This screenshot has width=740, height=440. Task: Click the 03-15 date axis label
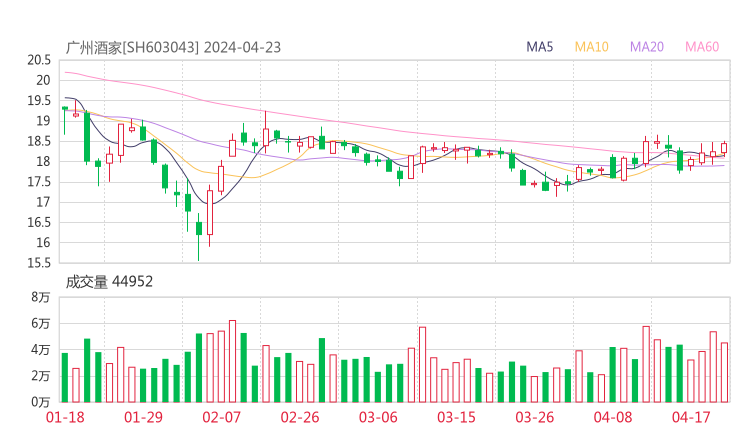(x=456, y=417)
